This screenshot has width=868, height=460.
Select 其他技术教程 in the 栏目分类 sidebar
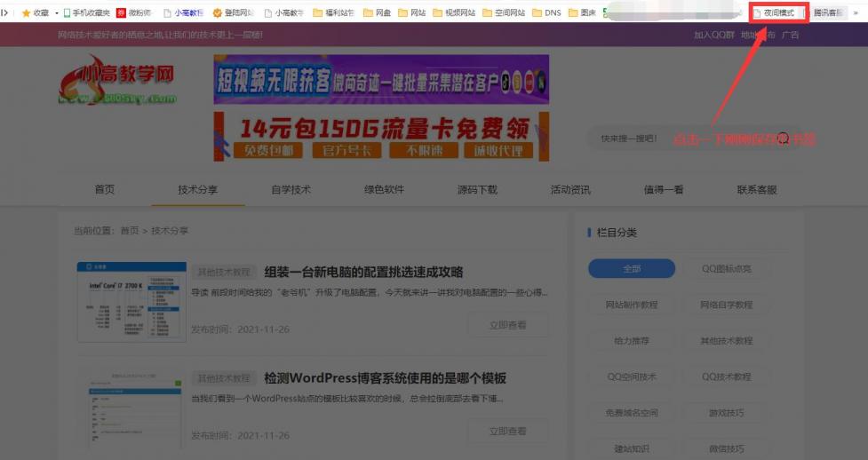(x=726, y=341)
